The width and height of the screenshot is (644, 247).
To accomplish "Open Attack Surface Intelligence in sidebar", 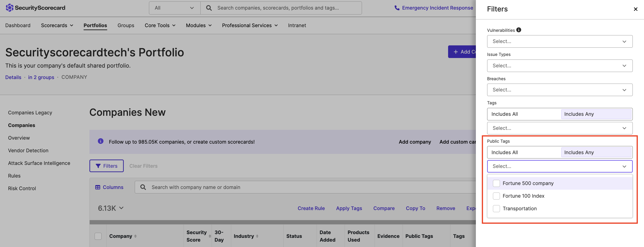I will [x=39, y=163].
